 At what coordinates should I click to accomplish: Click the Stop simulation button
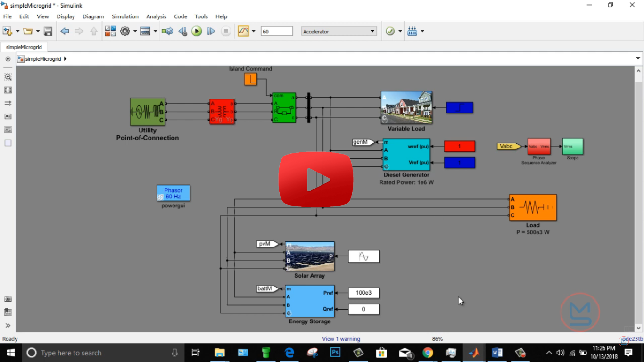point(226,31)
